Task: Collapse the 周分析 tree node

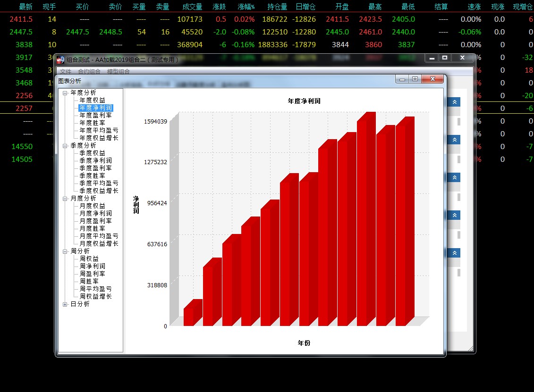Action: [x=65, y=251]
